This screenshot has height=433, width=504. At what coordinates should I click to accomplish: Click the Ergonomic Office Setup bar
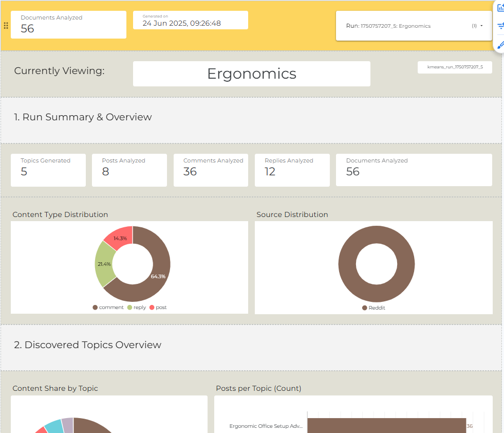pyautogui.click(x=387, y=426)
